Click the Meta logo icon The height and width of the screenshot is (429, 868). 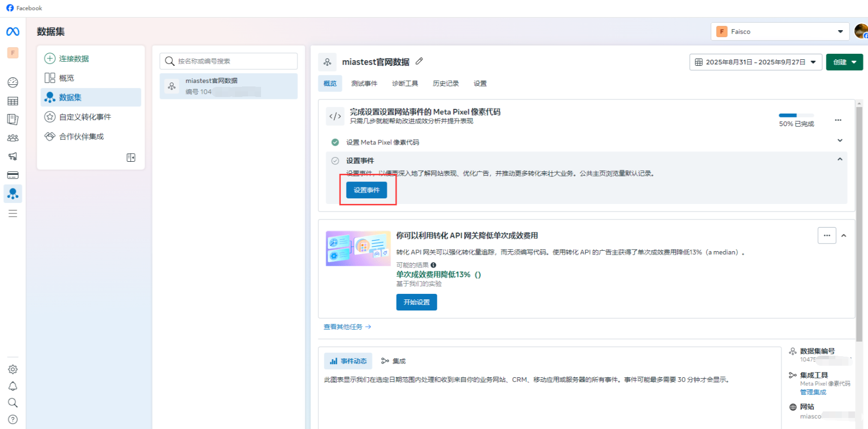point(13,32)
